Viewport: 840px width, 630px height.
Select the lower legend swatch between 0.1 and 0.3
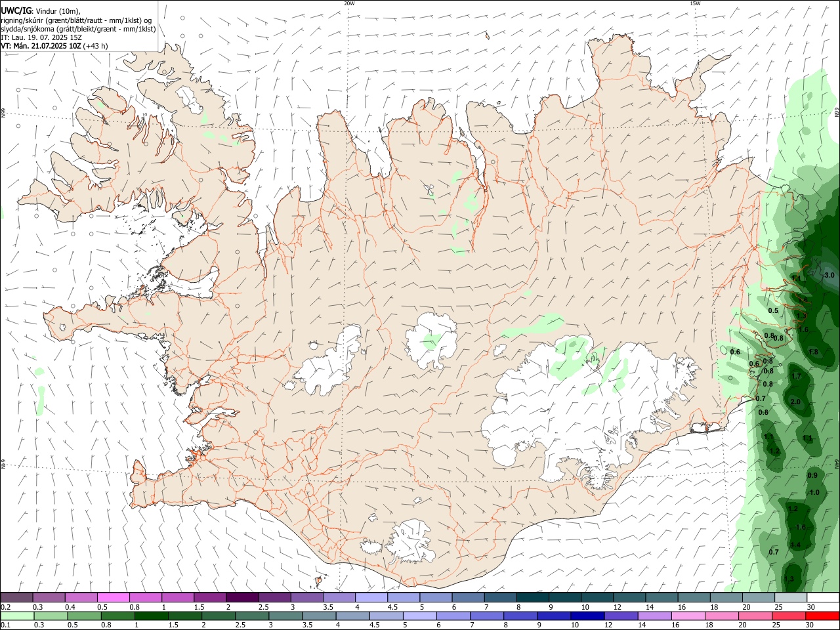(17, 616)
